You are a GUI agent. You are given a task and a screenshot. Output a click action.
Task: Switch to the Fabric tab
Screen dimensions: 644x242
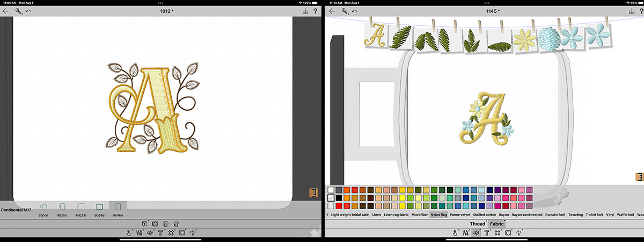(497, 224)
